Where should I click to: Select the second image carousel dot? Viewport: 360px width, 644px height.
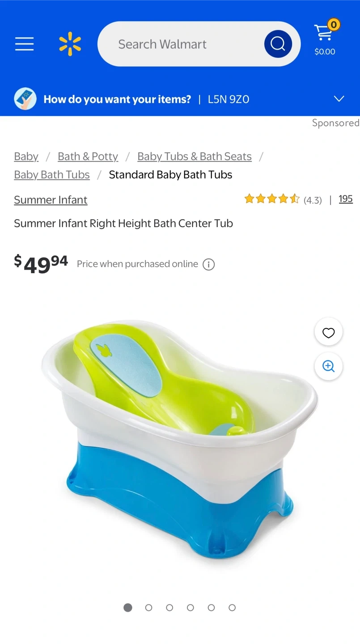(x=148, y=607)
